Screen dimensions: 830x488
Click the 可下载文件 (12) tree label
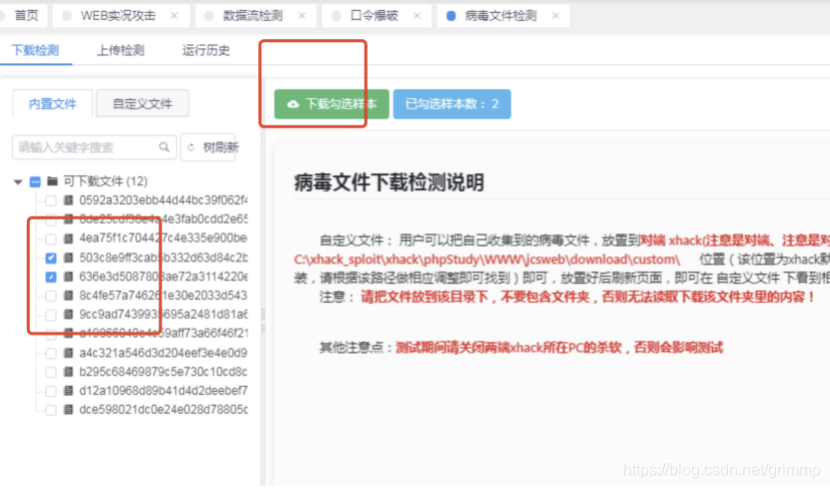click(x=105, y=182)
